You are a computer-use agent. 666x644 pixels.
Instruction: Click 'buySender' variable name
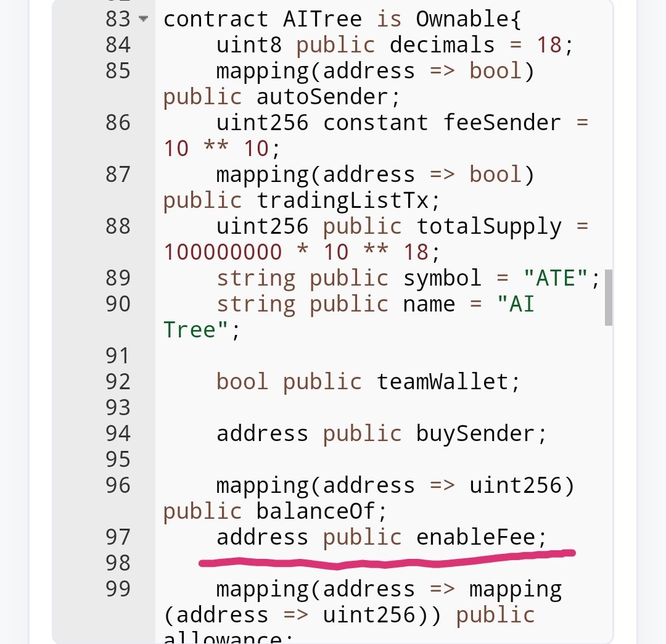coord(475,433)
